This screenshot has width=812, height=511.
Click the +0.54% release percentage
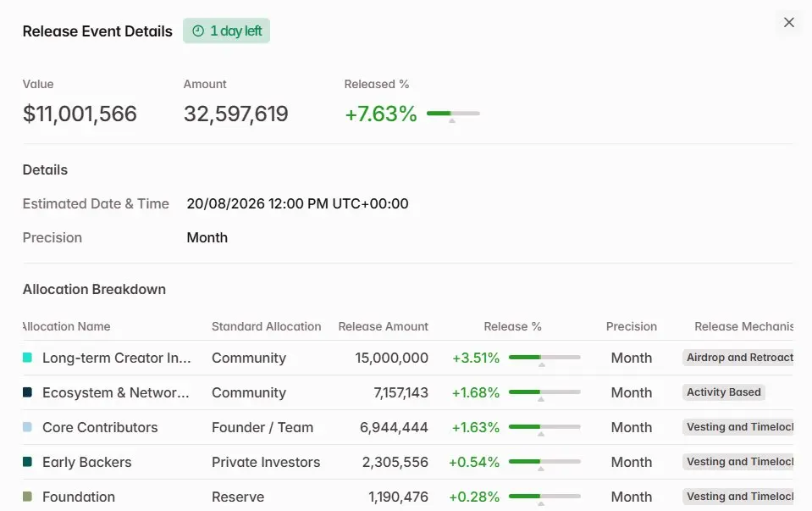474,462
